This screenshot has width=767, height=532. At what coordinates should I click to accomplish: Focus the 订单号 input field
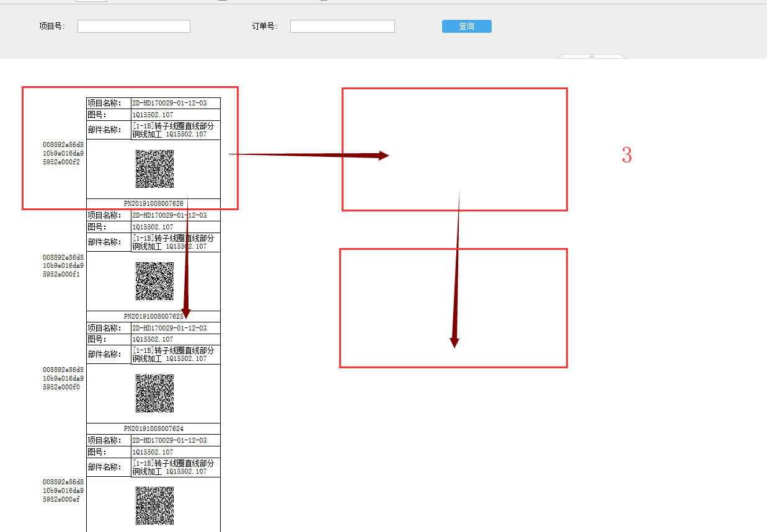coord(342,26)
